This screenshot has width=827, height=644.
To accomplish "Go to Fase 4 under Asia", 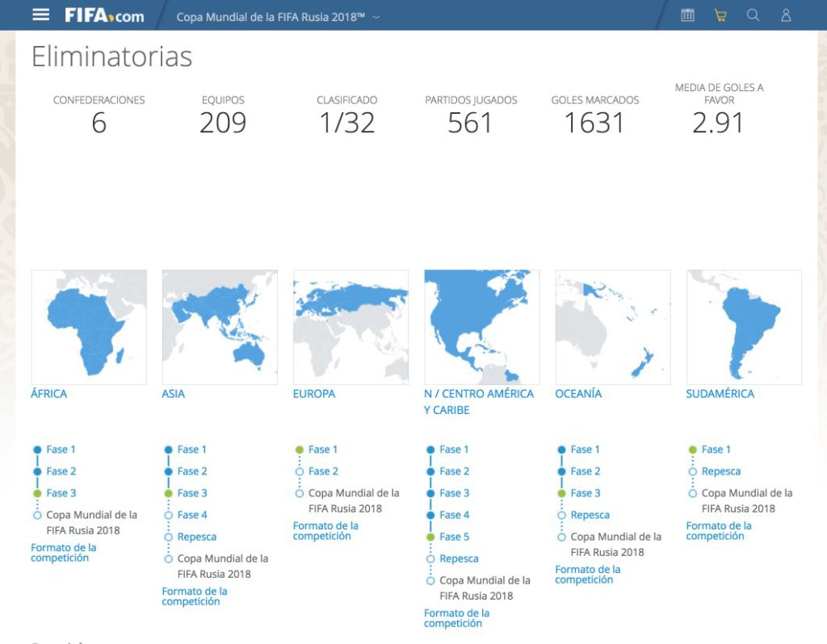I will (x=192, y=515).
